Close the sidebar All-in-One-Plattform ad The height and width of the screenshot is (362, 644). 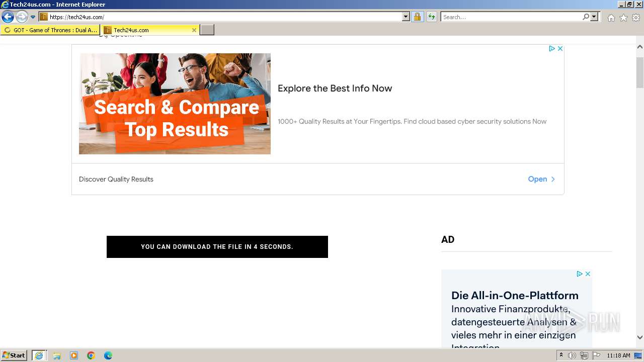coord(588,274)
